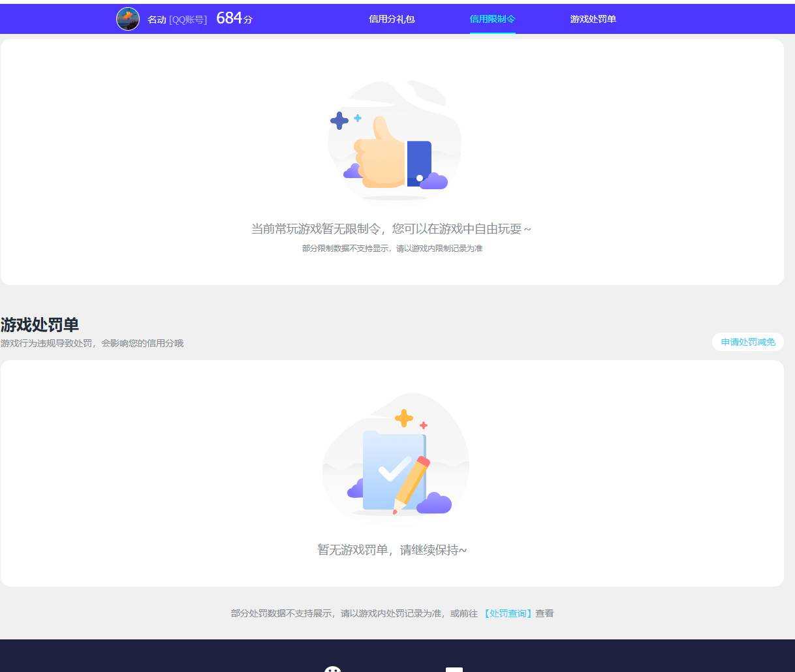Click the message 当前常玩游戏暂无限制令
The image size is (795, 672).
316,229
